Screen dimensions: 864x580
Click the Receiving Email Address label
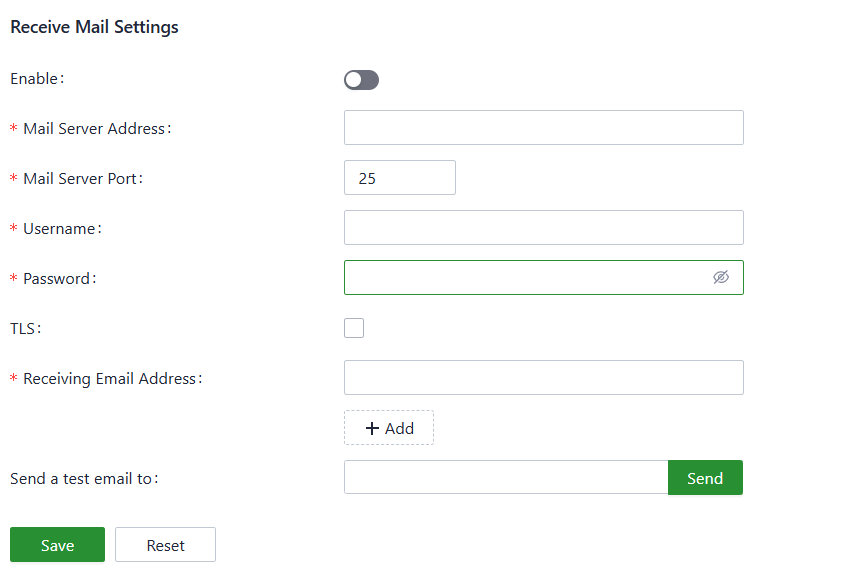coord(112,378)
